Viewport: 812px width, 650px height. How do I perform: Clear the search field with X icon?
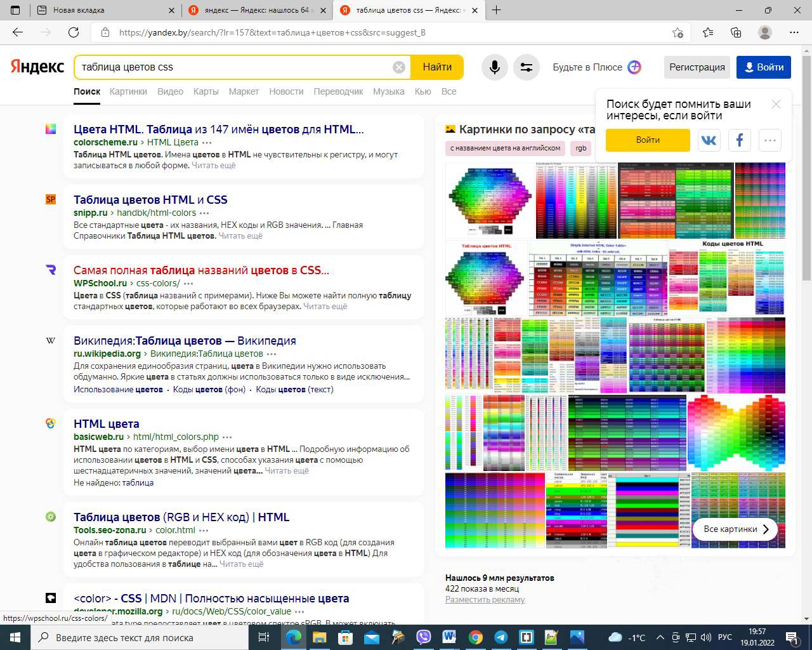398,67
